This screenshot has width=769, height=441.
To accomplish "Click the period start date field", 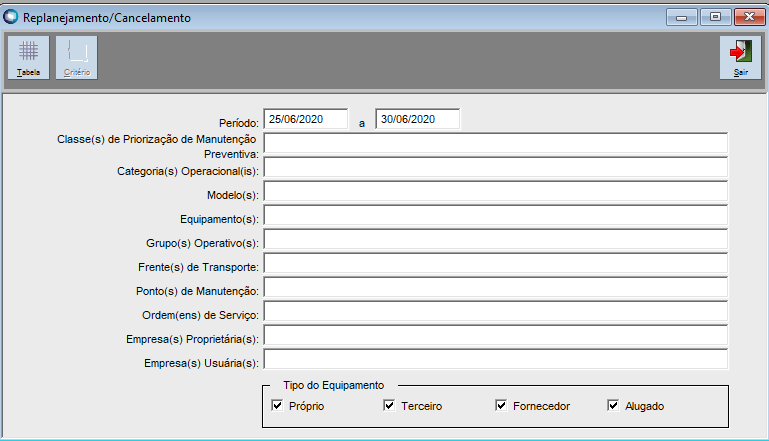I will [306, 119].
